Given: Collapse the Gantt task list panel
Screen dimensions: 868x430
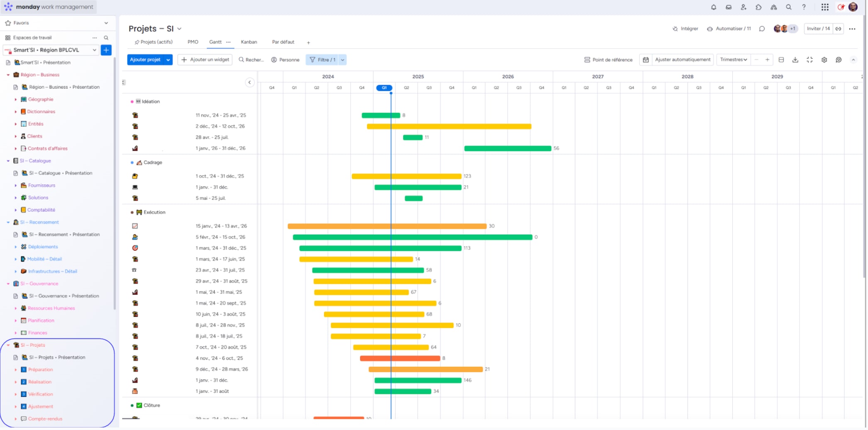Looking at the screenshot, I should click(250, 83).
